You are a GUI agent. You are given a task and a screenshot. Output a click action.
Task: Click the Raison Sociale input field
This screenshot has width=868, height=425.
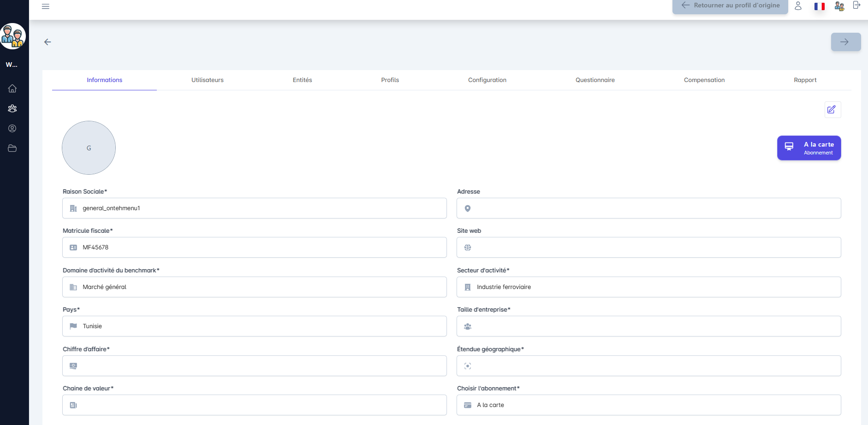[254, 208]
